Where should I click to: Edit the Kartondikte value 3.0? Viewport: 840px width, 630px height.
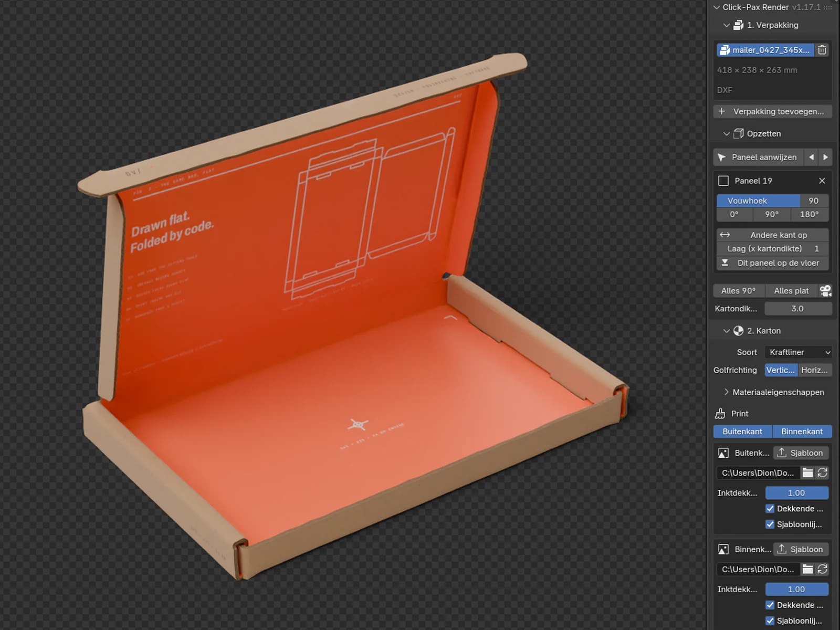click(x=798, y=309)
